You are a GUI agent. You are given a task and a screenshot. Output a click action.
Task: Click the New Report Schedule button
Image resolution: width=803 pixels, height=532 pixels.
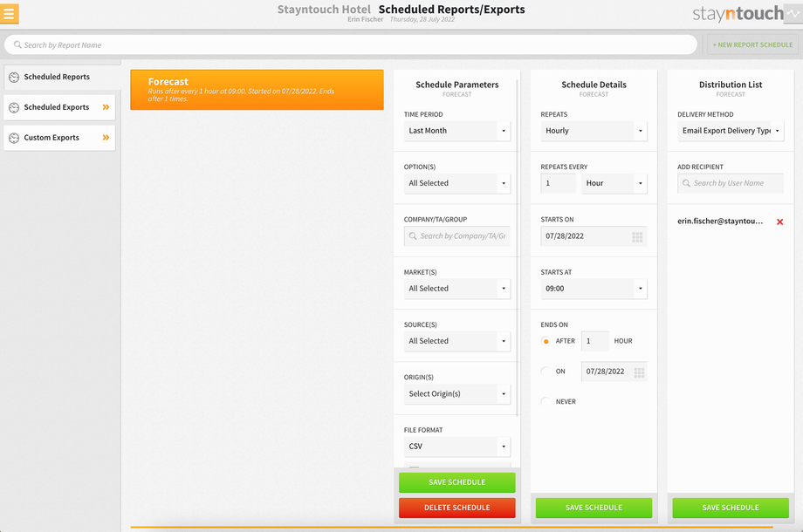(x=752, y=45)
